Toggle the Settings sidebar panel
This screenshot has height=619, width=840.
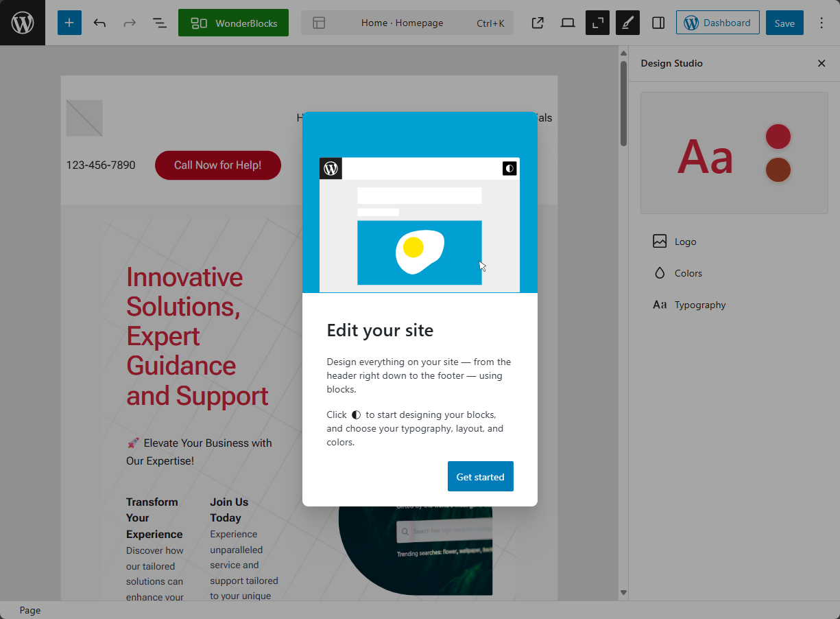658,23
